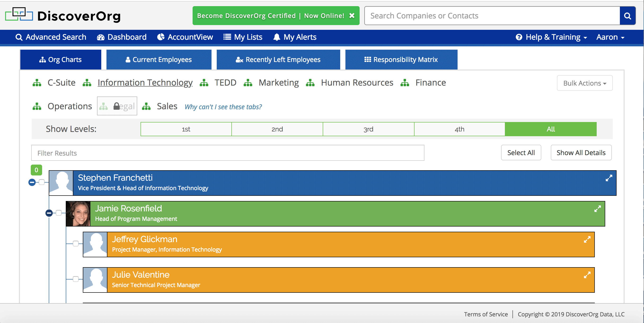
Task: Check Jeffrey Glickman's checkbox
Action: click(x=76, y=244)
